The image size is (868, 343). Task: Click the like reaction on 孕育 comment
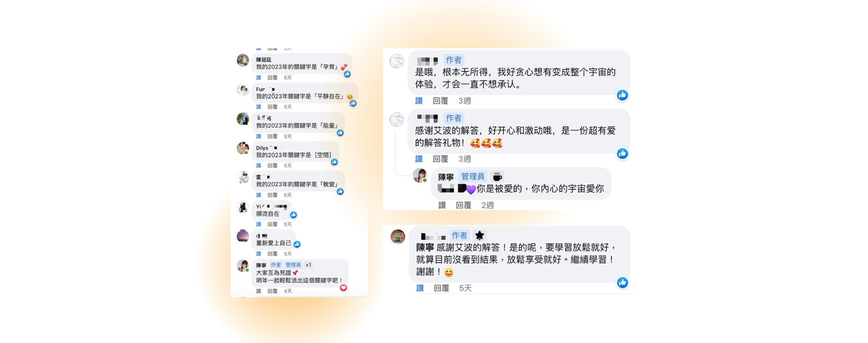[347, 74]
